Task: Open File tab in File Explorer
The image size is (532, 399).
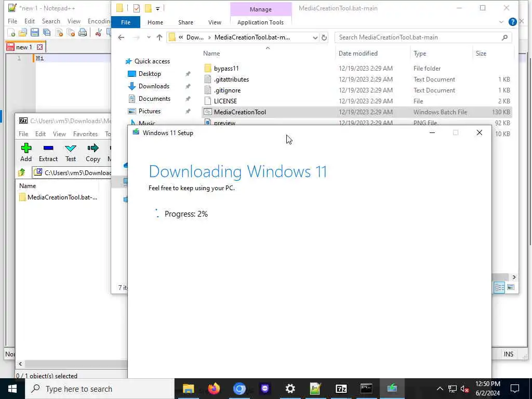Action: click(126, 22)
